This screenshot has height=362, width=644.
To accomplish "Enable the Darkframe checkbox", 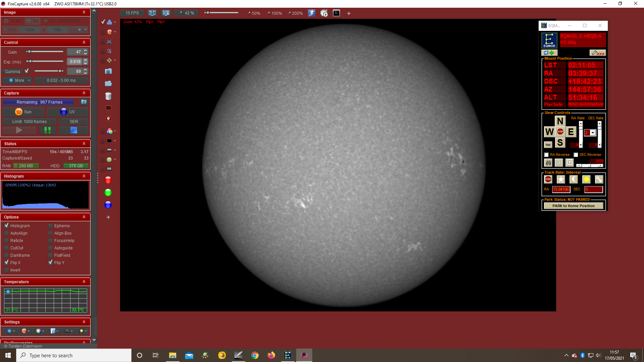I will (6, 255).
